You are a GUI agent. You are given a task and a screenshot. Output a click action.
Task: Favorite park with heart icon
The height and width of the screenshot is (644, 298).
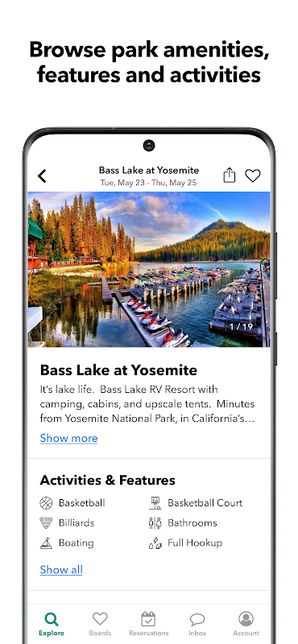click(253, 175)
